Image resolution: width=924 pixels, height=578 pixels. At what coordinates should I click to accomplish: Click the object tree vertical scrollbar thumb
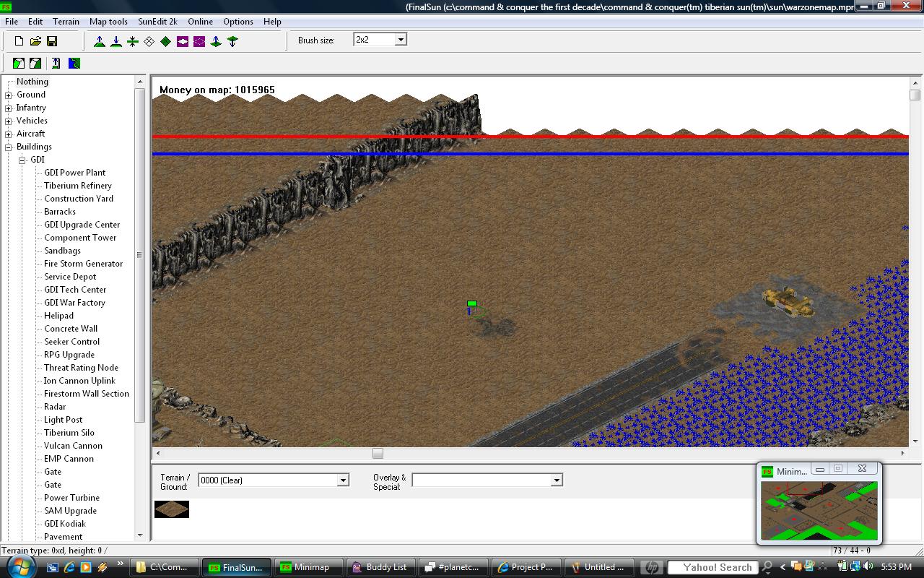pos(140,255)
